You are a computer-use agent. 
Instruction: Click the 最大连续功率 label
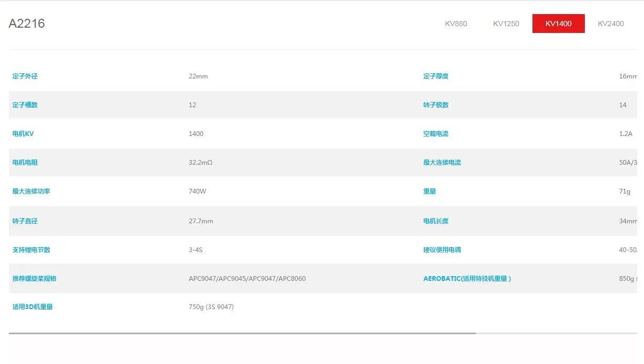coord(31,191)
